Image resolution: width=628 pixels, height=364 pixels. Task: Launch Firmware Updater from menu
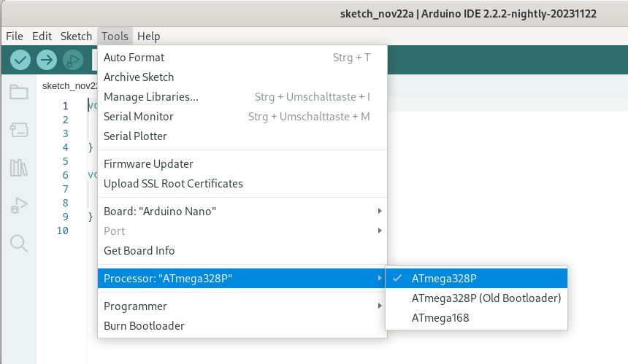(x=242, y=164)
